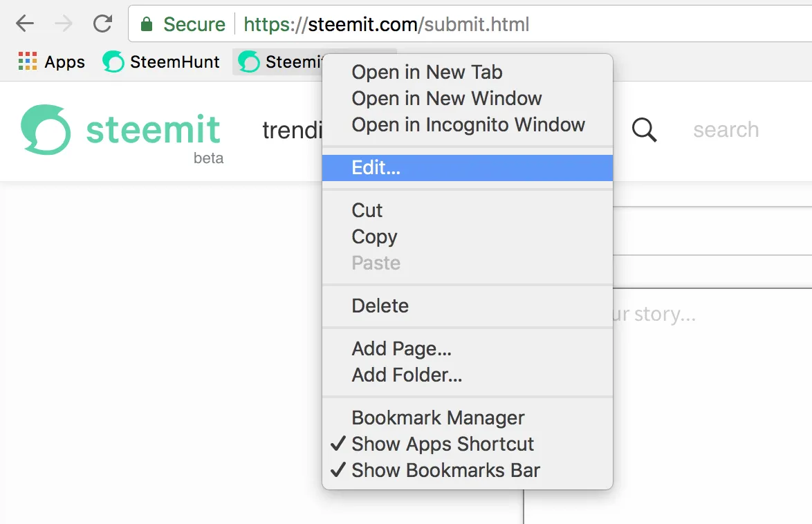Toggle Show Bookmarks Bar option

[467, 470]
